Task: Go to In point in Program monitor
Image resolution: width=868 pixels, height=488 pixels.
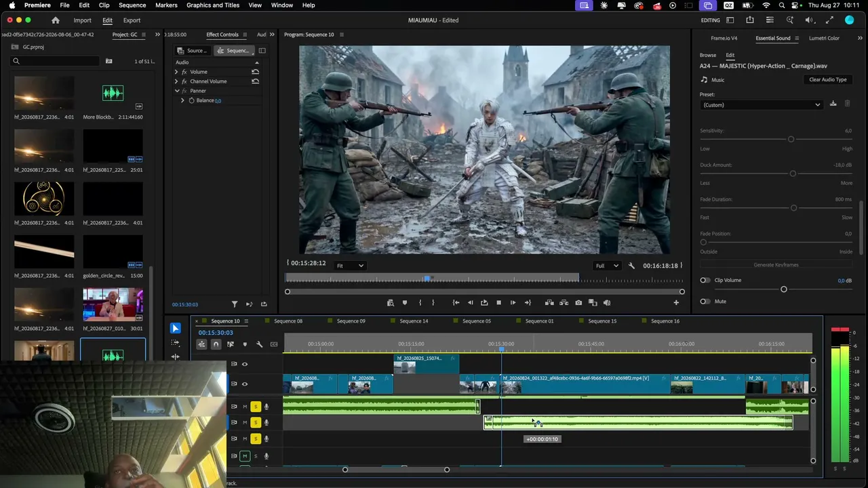Action: [456, 303]
